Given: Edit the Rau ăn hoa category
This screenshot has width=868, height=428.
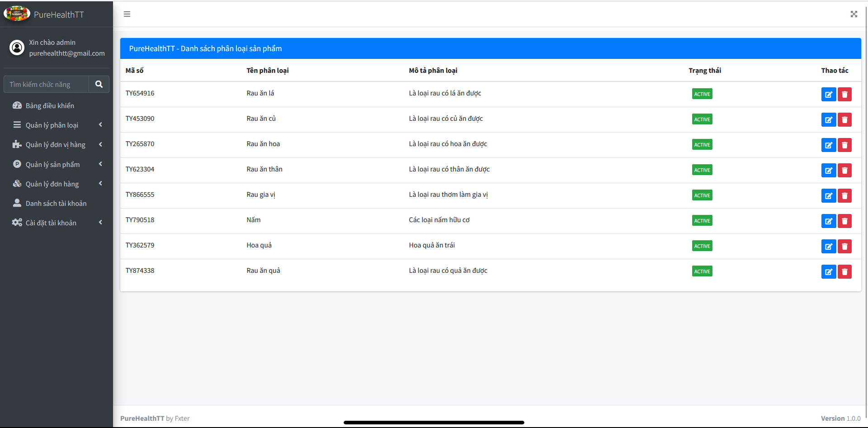Looking at the screenshot, I should coord(829,145).
